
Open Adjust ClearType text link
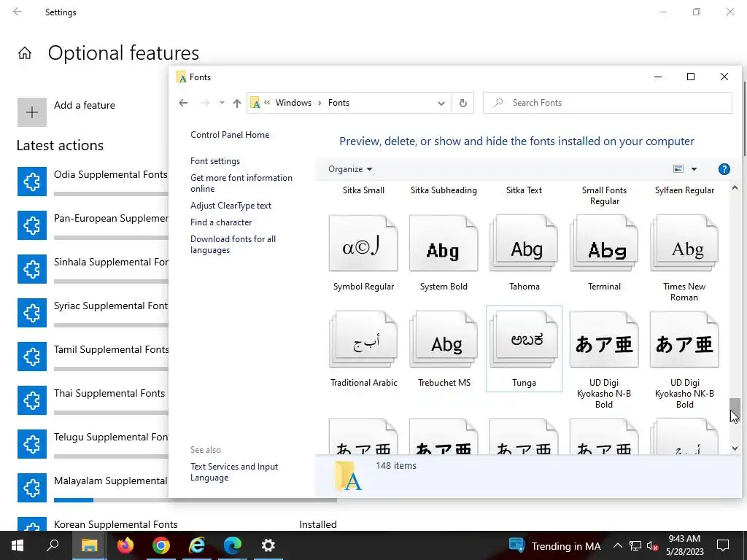231,205
